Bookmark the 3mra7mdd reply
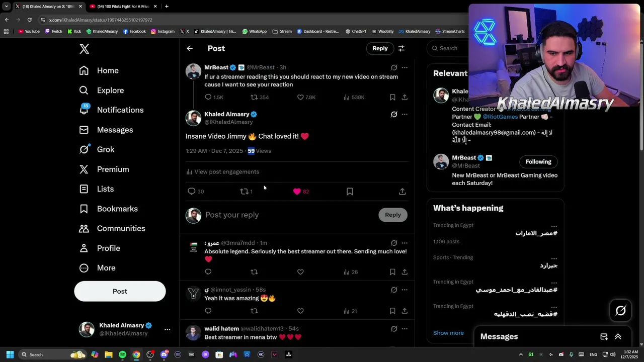Screen dimensions: 644x362 click(x=392, y=272)
